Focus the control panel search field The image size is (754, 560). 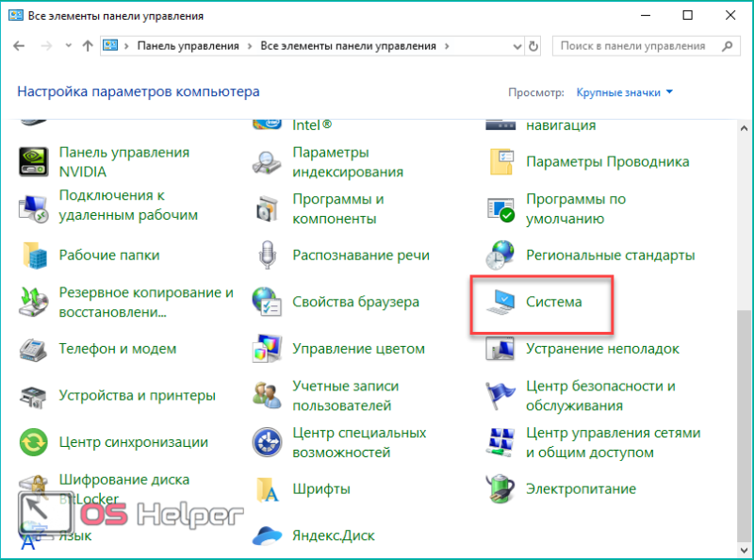(x=646, y=46)
